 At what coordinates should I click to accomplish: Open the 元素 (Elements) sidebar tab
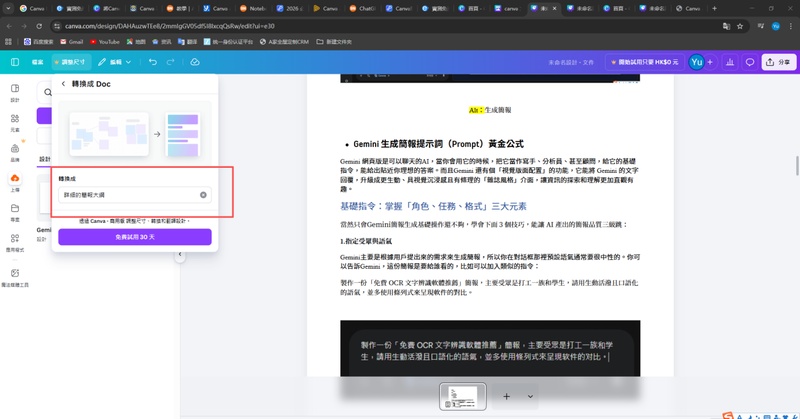pos(15,123)
